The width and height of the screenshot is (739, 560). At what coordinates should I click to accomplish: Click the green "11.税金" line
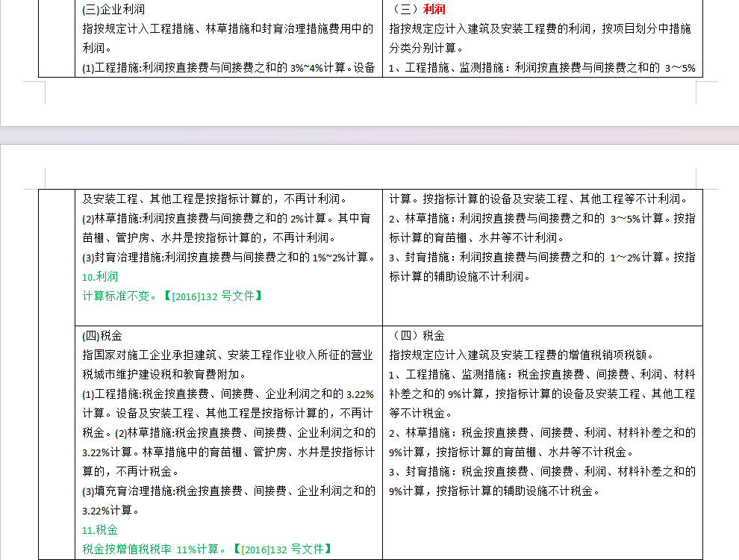[x=100, y=529]
